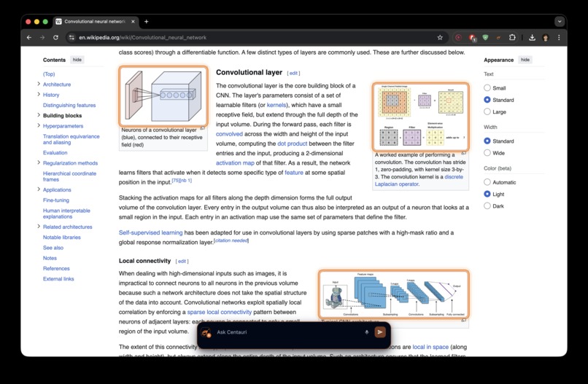This screenshot has height=384, width=588.
Task: Go back to the previous page
Action: (x=29, y=37)
